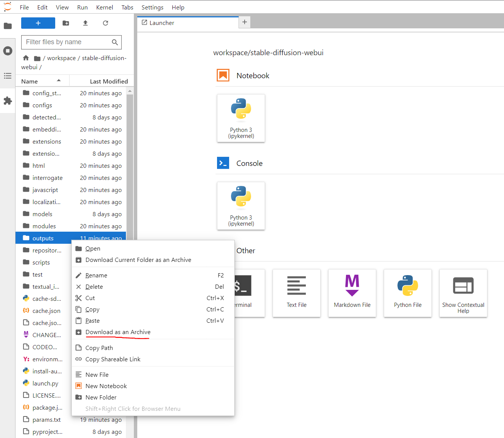Image resolution: width=504 pixels, height=438 pixels.
Task: Open the Help menu
Action: pyautogui.click(x=178, y=7)
